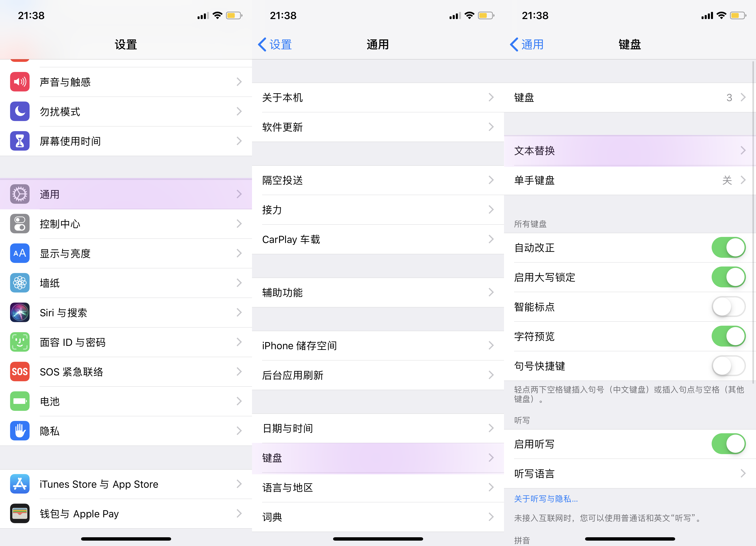Tap the chevron on the 辅助功能 row
756x546 pixels.
[491, 292]
